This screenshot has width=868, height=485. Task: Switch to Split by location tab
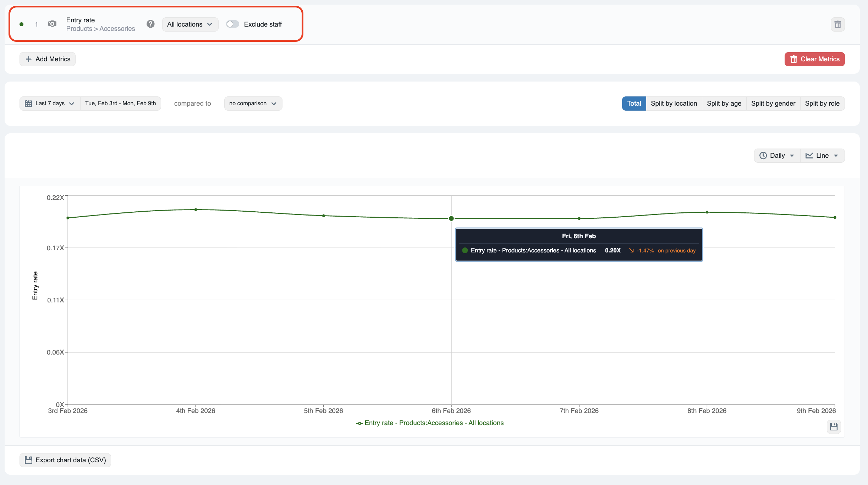(674, 104)
